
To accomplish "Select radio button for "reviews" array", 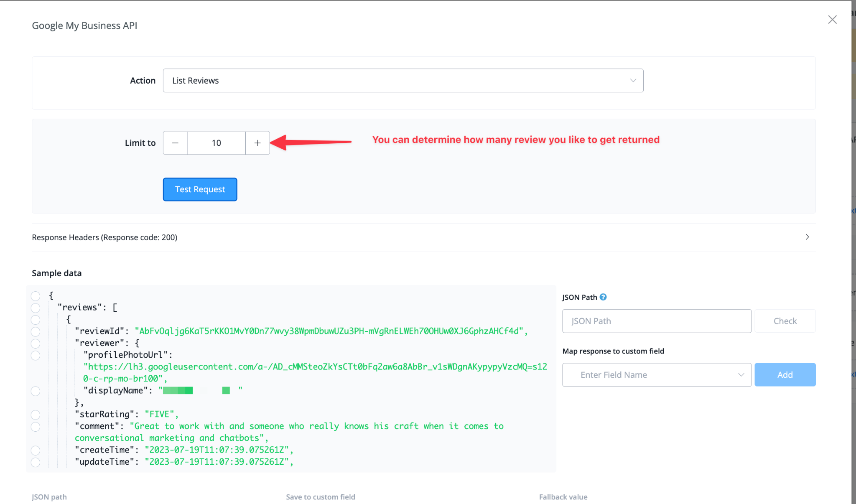I will pos(36,308).
